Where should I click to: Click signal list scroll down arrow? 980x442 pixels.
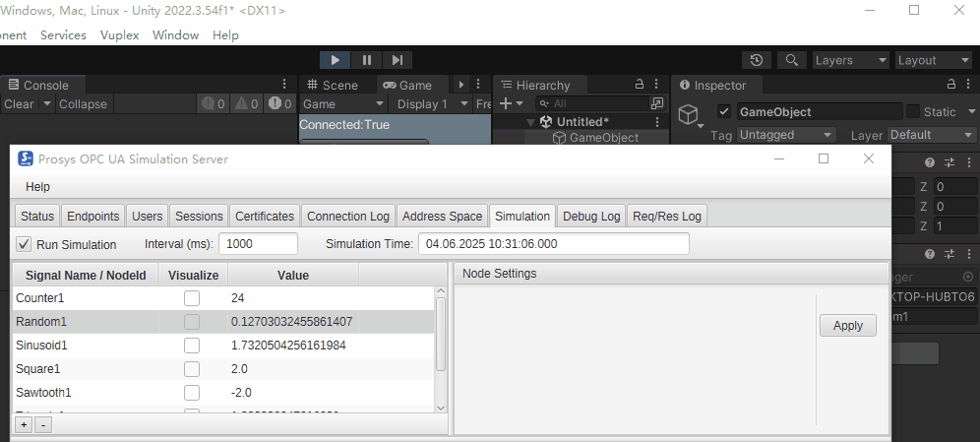441,407
